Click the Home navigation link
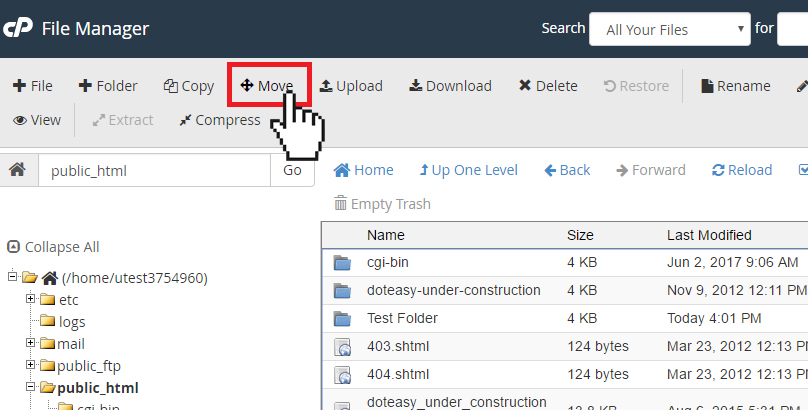The image size is (808, 410). pos(363,170)
